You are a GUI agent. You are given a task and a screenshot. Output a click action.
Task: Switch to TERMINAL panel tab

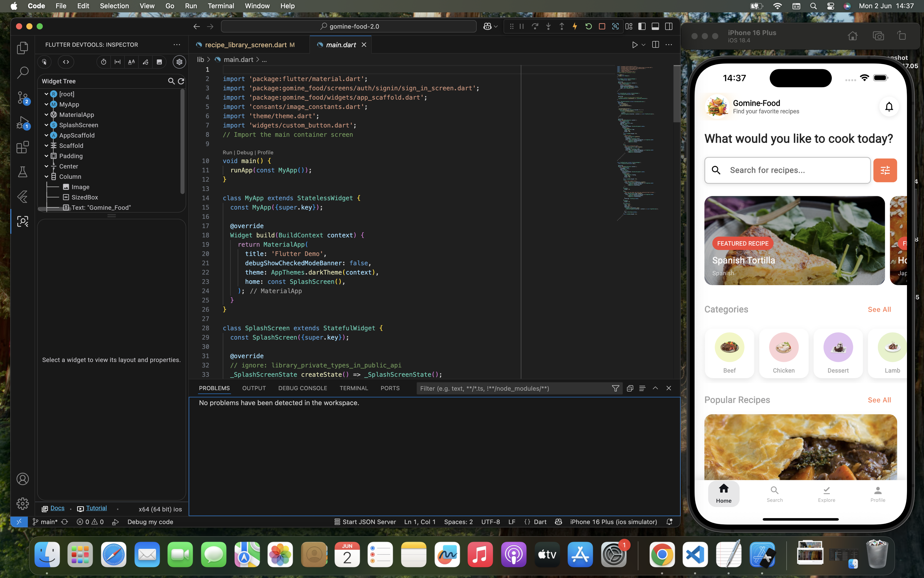354,388
